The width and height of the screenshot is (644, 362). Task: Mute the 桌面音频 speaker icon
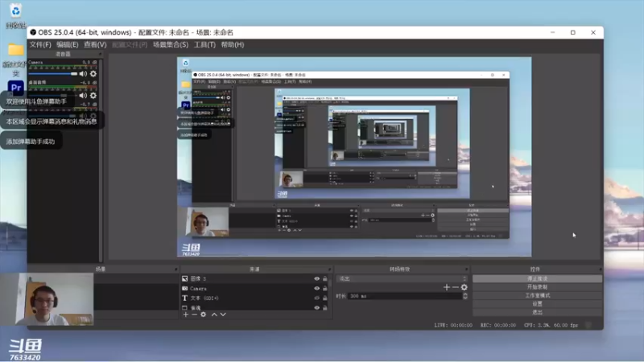[x=83, y=95]
